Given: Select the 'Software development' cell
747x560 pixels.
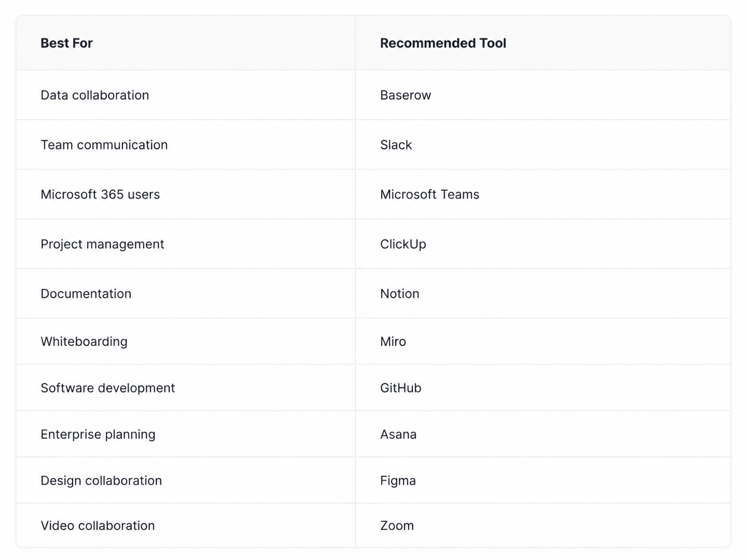Looking at the screenshot, I should pyautogui.click(x=186, y=388).
